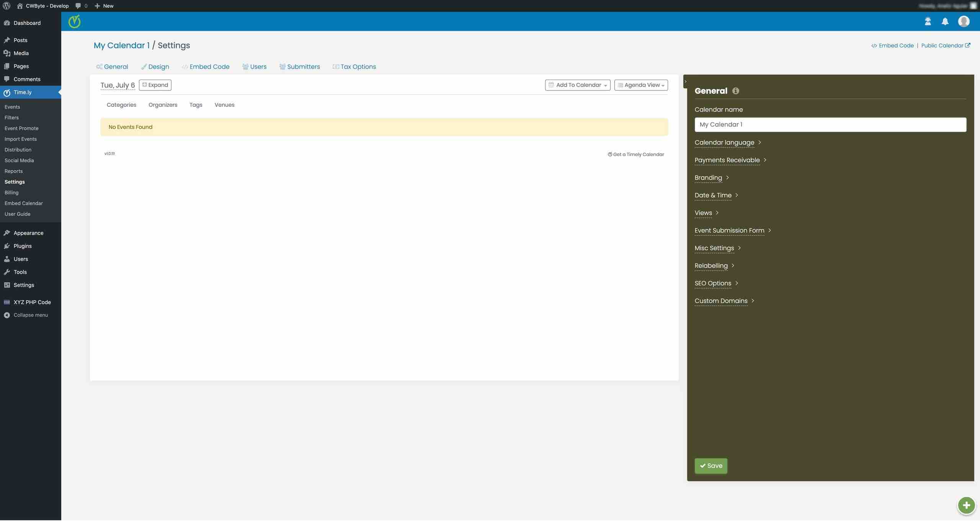Image resolution: width=980 pixels, height=521 pixels.
Task: Open the notifications bell
Action: pyautogui.click(x=945, y=21)
